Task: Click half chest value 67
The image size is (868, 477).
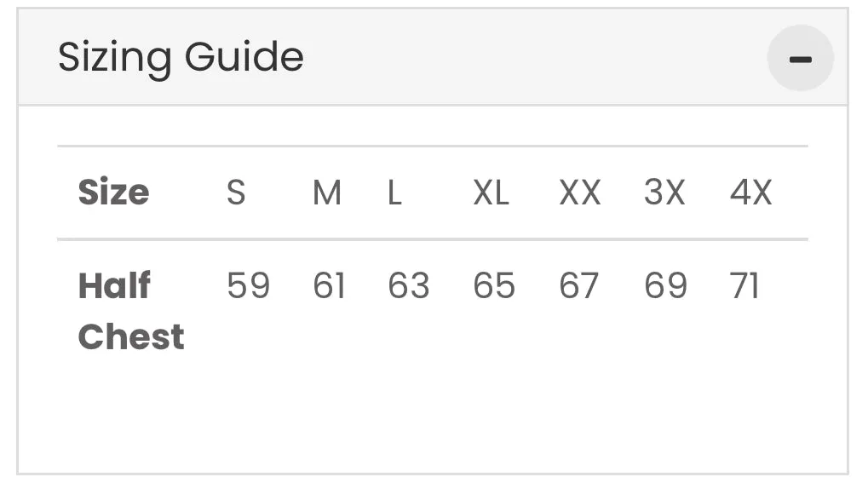Action: coord(579,286)
